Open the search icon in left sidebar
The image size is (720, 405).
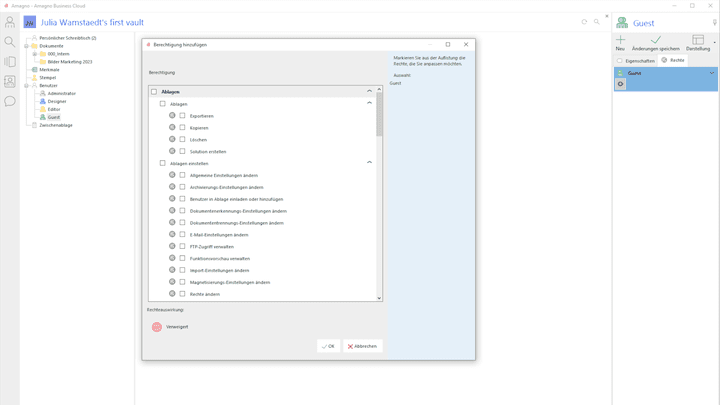click(10, 42)
